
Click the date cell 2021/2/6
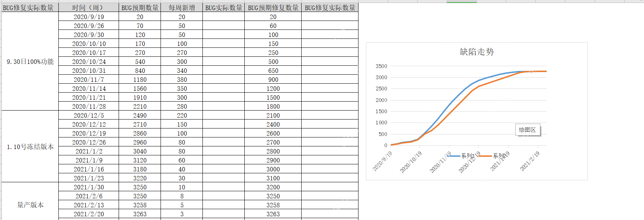(89, 196)
